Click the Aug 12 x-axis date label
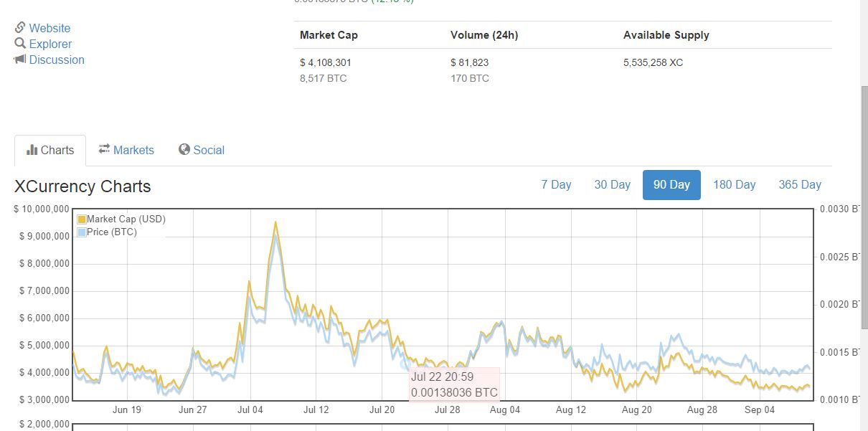This screenshot has height=431, width=868. (x=571, y=410)
